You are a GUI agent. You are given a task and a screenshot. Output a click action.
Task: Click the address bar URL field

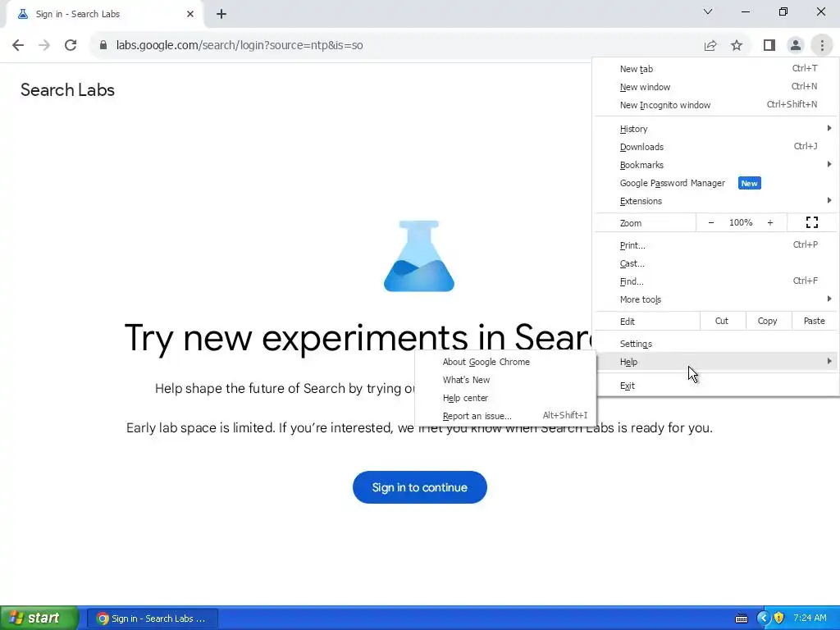[x=396, y=45]
